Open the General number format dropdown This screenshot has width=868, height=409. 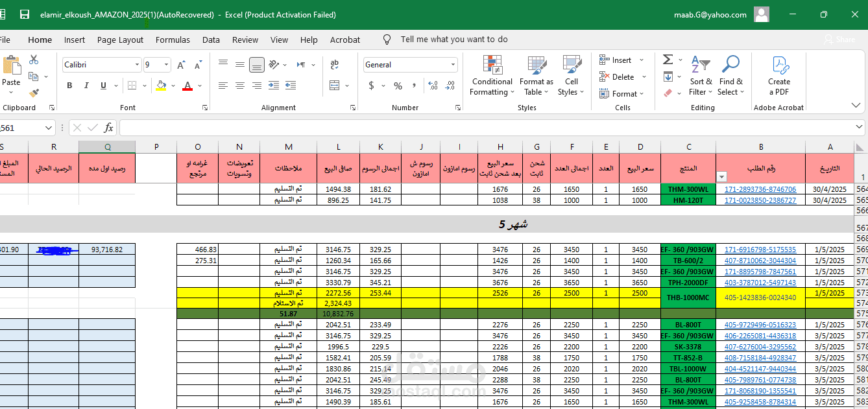pyautogui.click(x=453, y=65)
